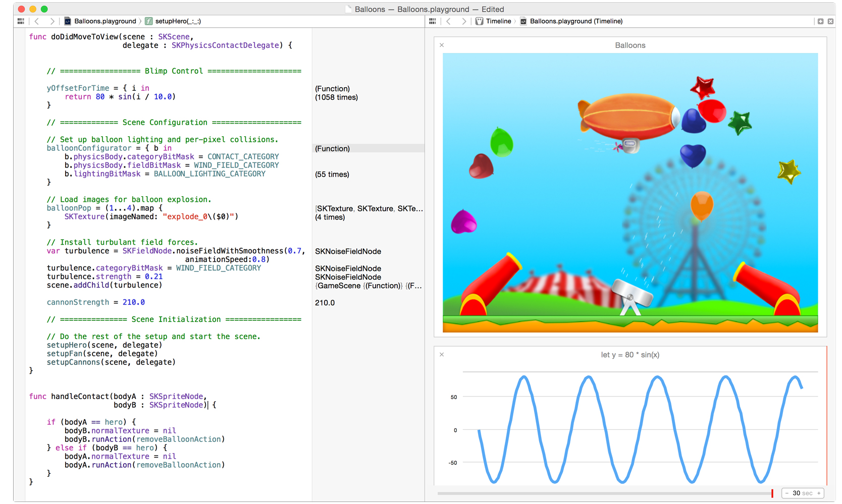
Task: Go back in source editor history
Action: tap(37, 21)
